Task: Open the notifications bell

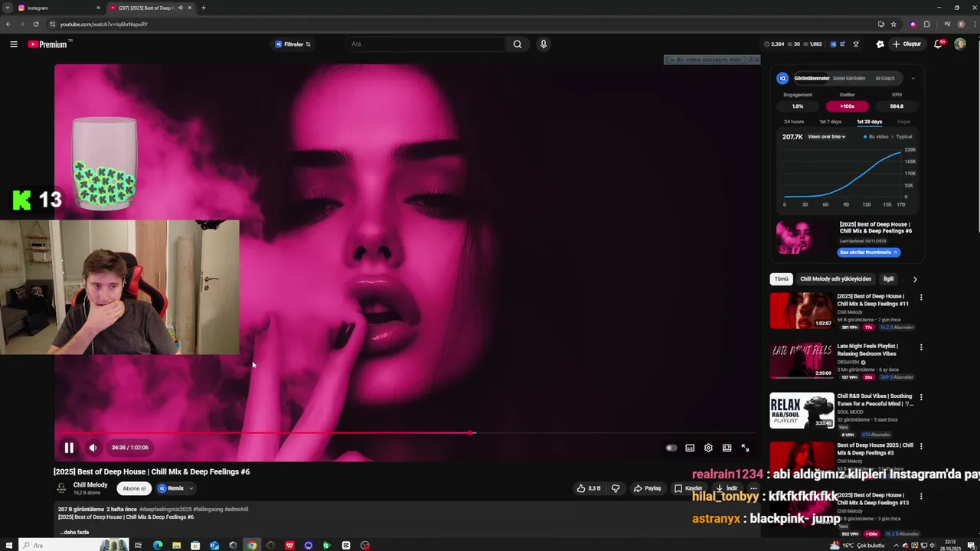Action: point(938,44)
